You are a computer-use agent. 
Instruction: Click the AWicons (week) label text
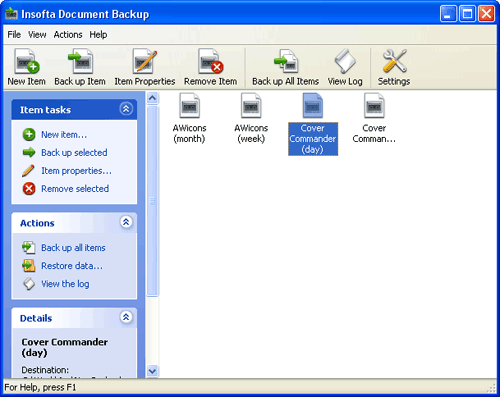[251, 133]
